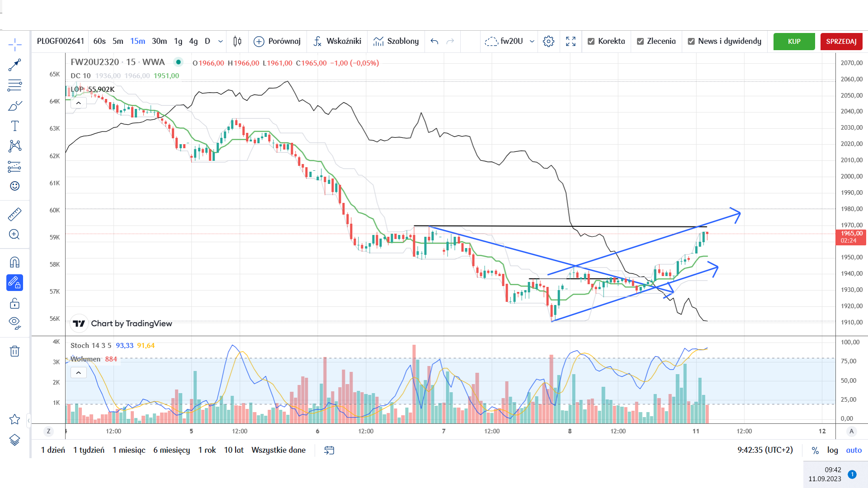868x488 pixels.
Task: Select the 15m interval
Action: tap(138, 41)
